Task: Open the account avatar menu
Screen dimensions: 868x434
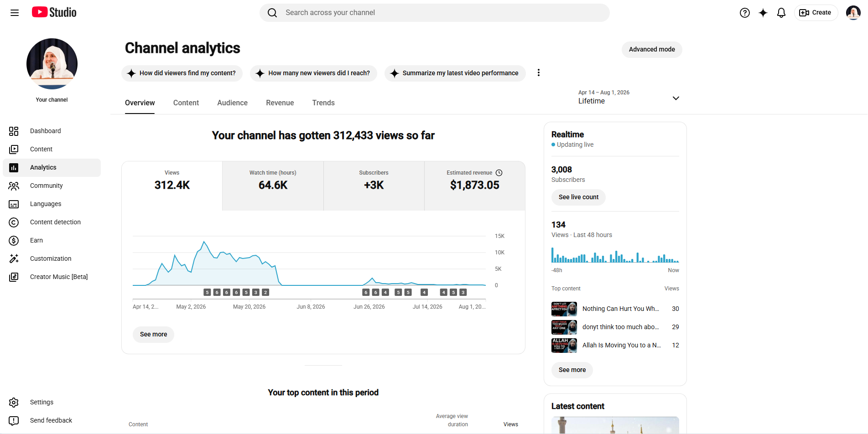Action: point(853,13)
